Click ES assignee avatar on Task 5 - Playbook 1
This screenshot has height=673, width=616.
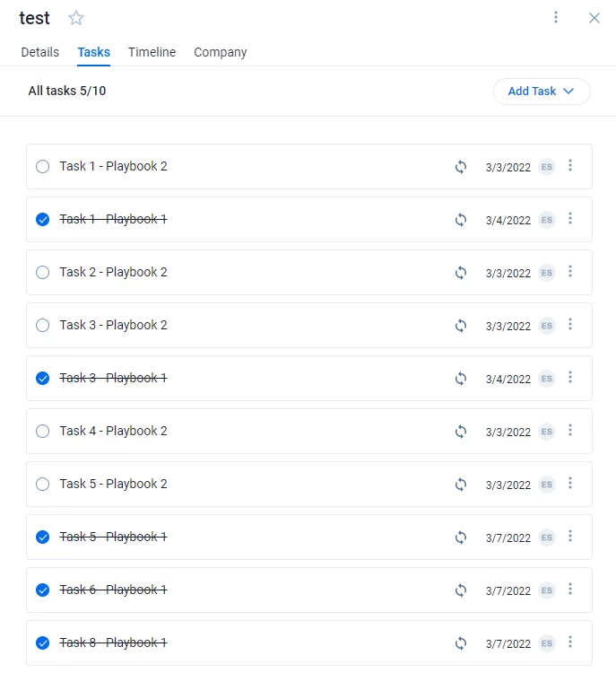pyautogui.click(x=546, y=538)
